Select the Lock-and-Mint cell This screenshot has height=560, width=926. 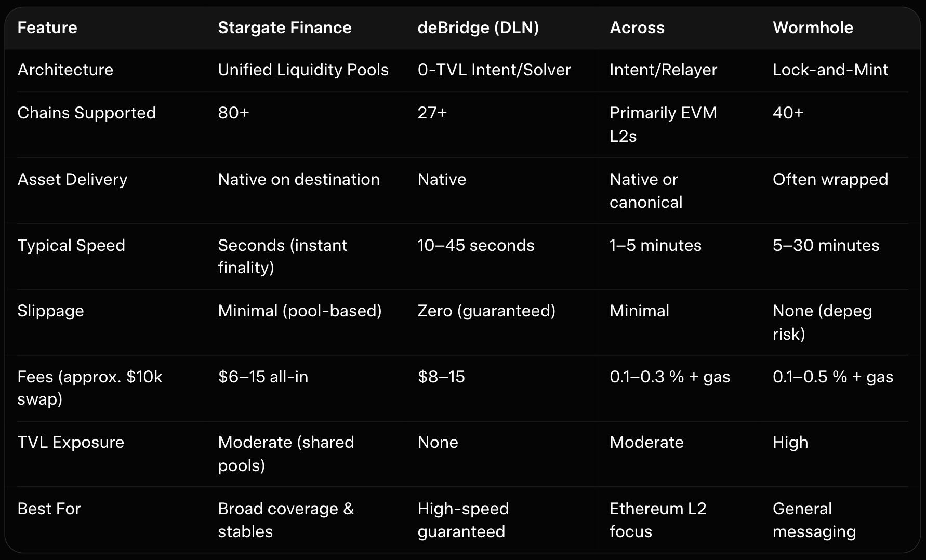[x=830, y=70]
